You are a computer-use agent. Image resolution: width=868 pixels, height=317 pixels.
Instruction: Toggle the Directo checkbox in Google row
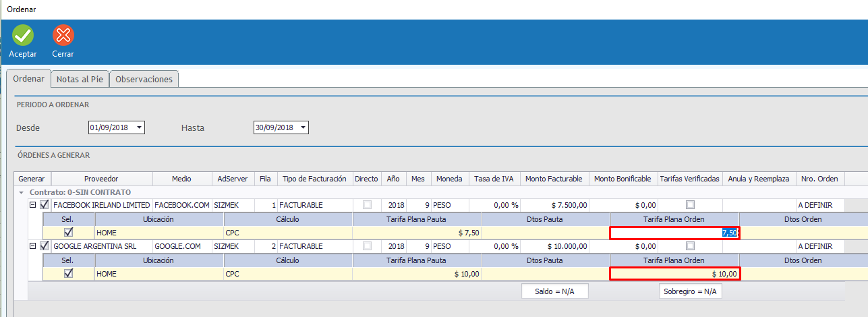coord(367,247)
